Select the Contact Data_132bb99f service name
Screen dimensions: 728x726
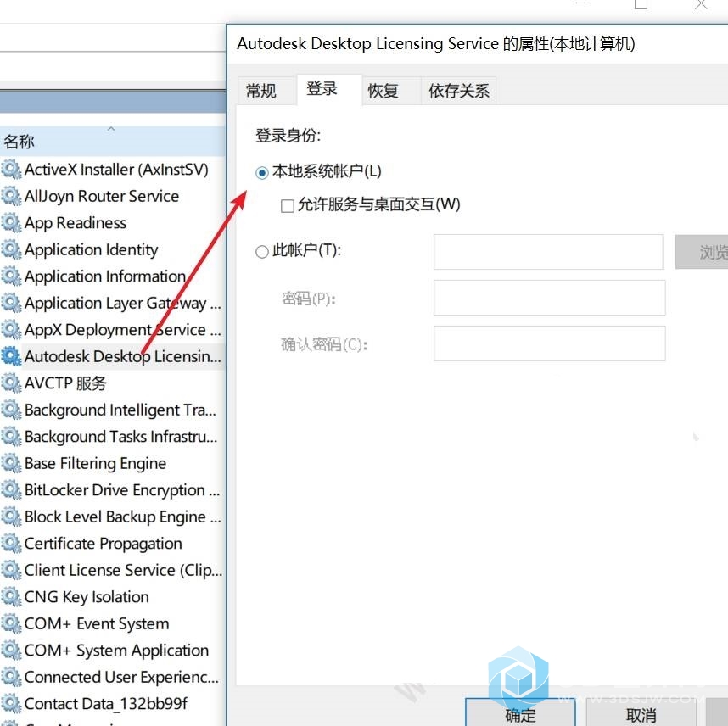click(x=106, y=704)
